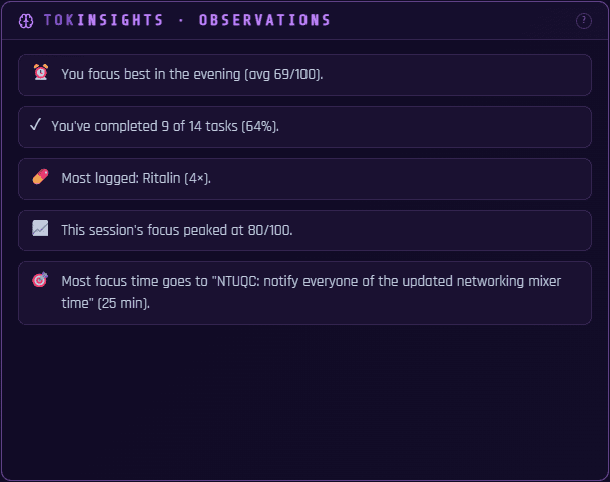Click the 'focus peaked at 80/100' observation
Image resolution: width=610 pixels, height=482 pixels.
(x=305, y=230)
